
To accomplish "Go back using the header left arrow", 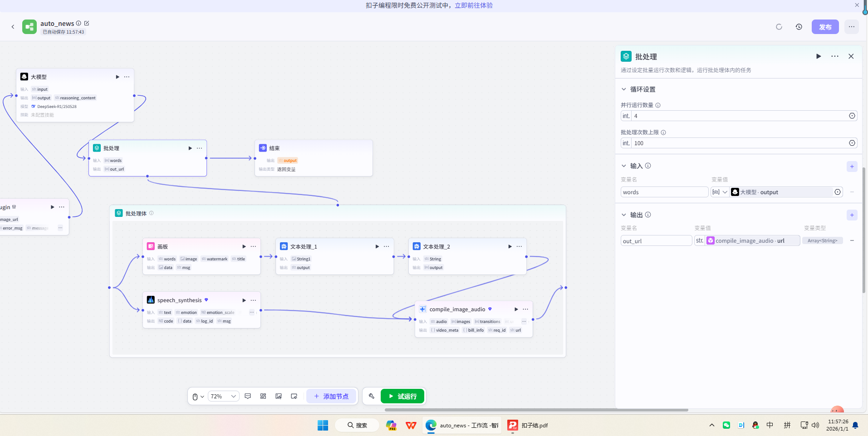I will (13, 27).
